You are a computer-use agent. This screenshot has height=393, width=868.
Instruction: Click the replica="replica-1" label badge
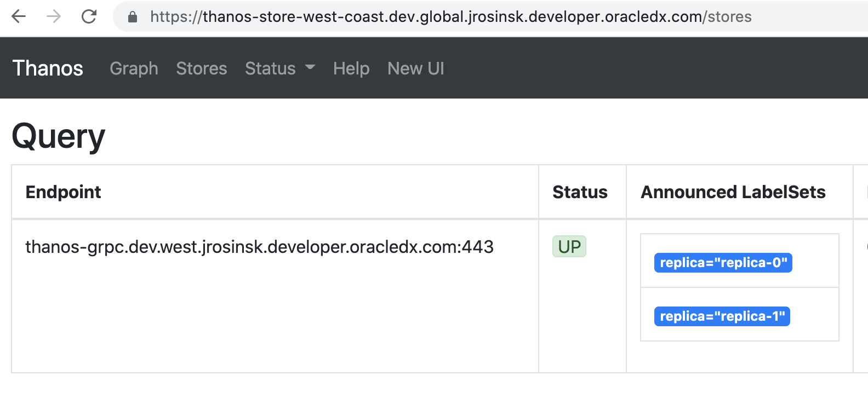(722, 316)
